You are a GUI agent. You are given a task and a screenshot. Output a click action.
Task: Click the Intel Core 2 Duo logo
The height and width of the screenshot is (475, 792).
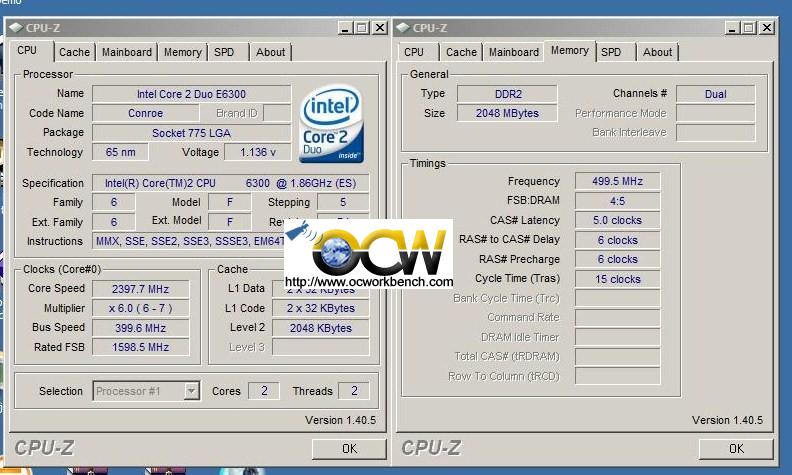coord(331,124)
